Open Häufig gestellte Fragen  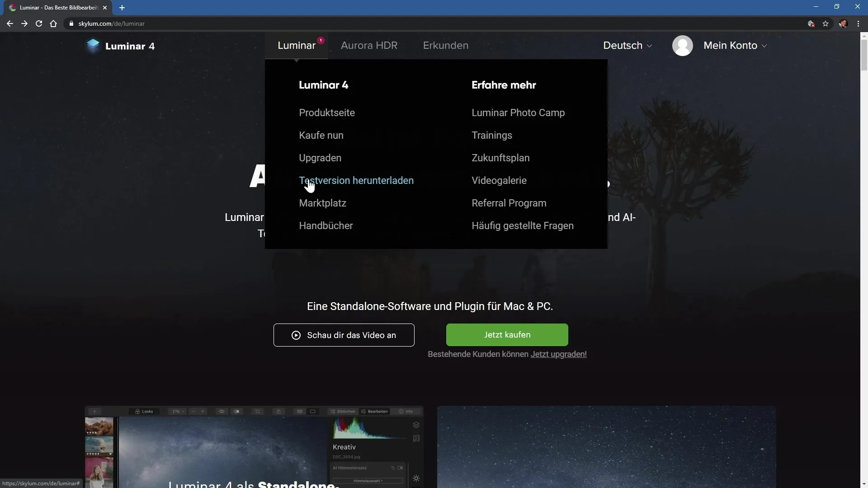pyautogui.click(x=523, y=226)
